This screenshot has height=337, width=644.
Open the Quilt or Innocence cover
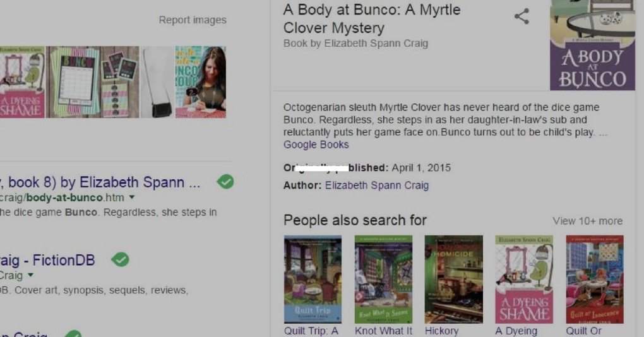[595, 279]
